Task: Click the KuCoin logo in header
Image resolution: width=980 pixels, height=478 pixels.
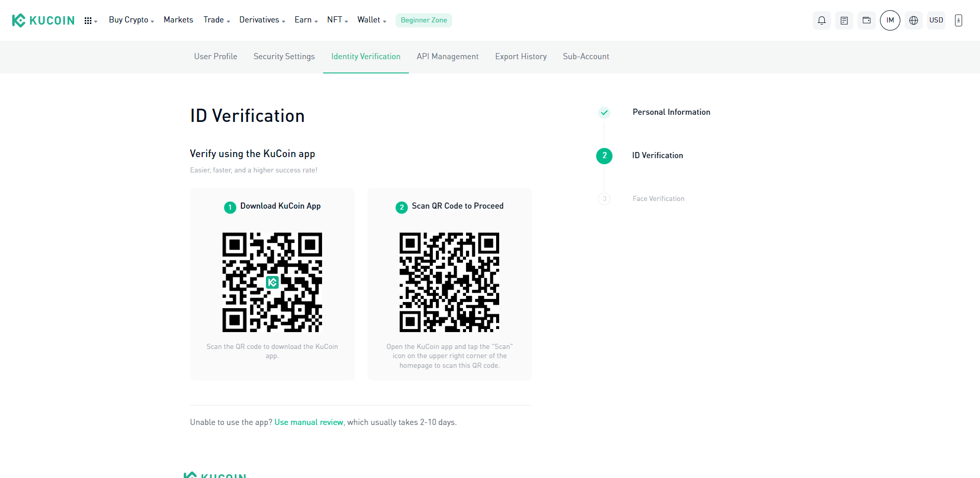Action: tap(43, 20)
